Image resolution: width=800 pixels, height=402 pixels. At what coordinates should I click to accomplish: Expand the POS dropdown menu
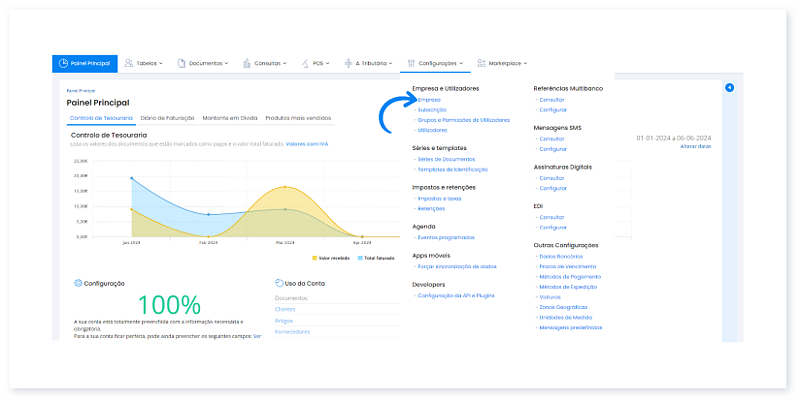[328, 63]
